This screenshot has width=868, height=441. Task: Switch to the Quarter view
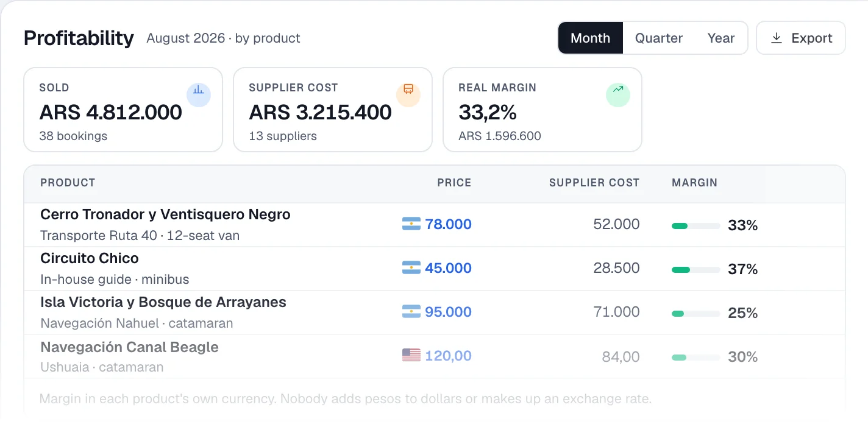pyautogui.click(x=659, y=38)
